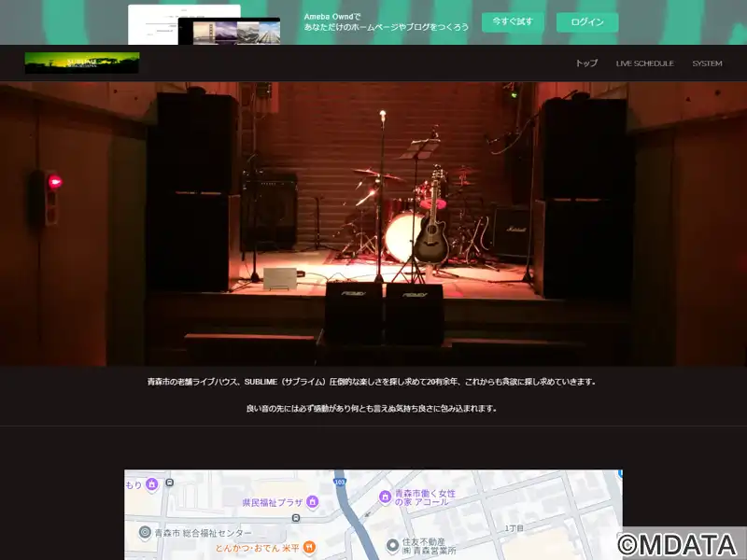Click the 1丁目 map label
Screen dimensions: 747x560
click(x=514, y=528)
